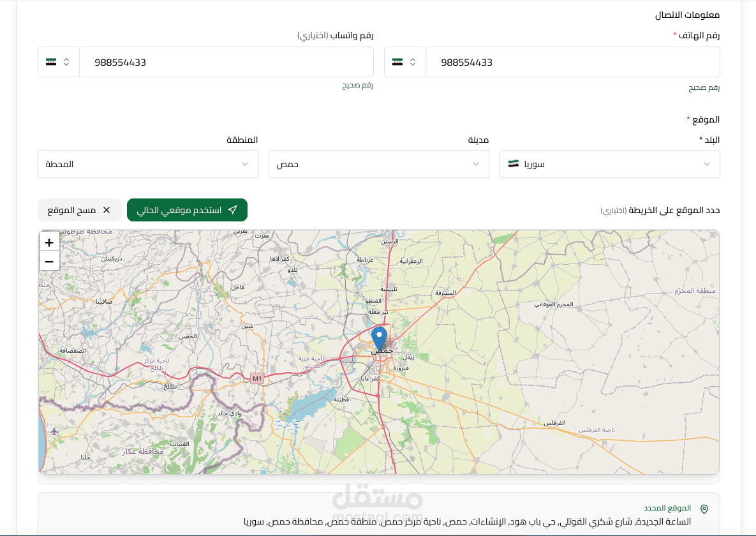Open the مدينة dropdown showing حمص
The image size is (756, 536).
pyautogui.click(x=378, y=164)
